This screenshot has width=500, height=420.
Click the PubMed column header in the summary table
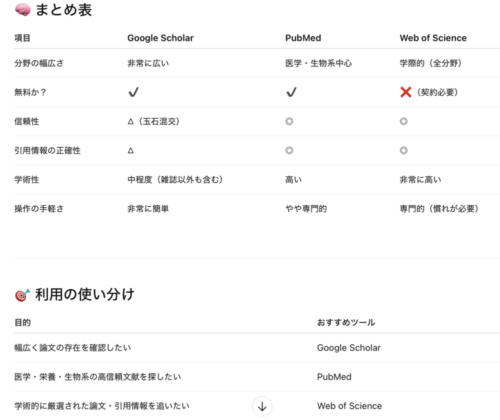click(303, 38)
